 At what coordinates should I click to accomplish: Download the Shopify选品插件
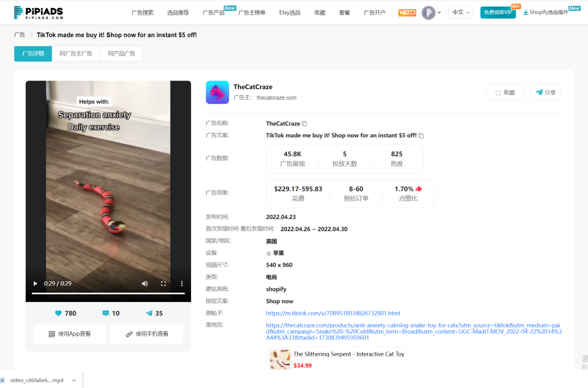pyautogui.click(x=546, y=13)
